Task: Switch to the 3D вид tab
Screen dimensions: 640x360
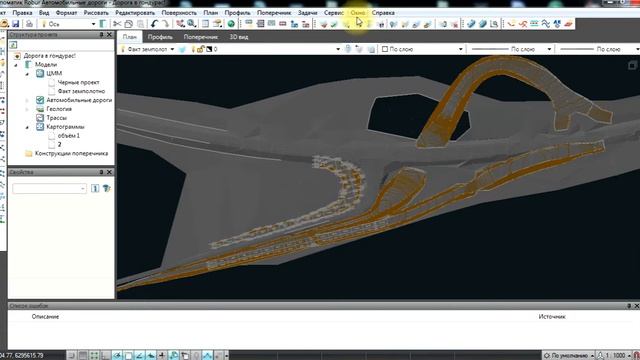Action: [x=239, y=37]
